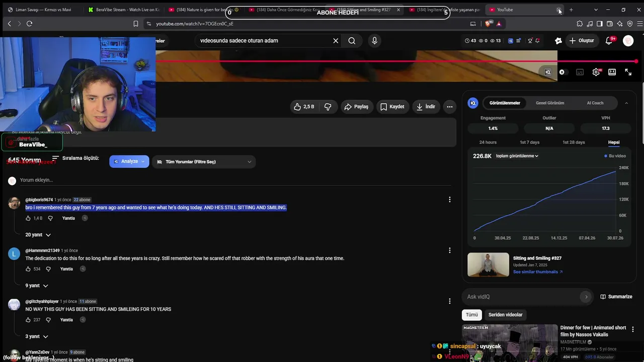Switch the player to theater mode
This screenshot has height=362, width=644.
612,72
